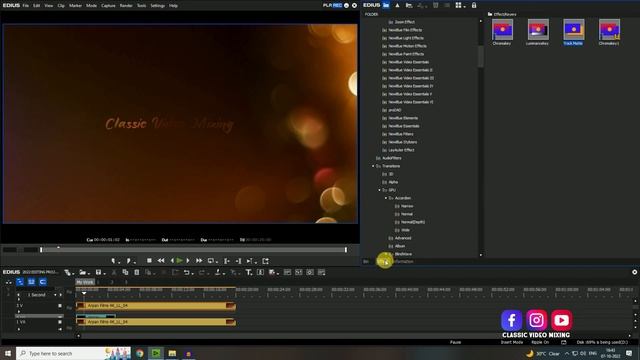Collapse the GPU folder in the tree
Image resolution: width=640 pixels, height=360 pixels.
pos(380,190)
